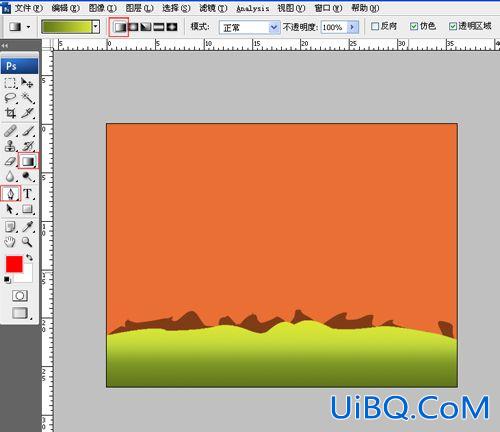Open the opacity slider arrow
The height and width of the screenshot is (432, 500).
click(352, 27)
